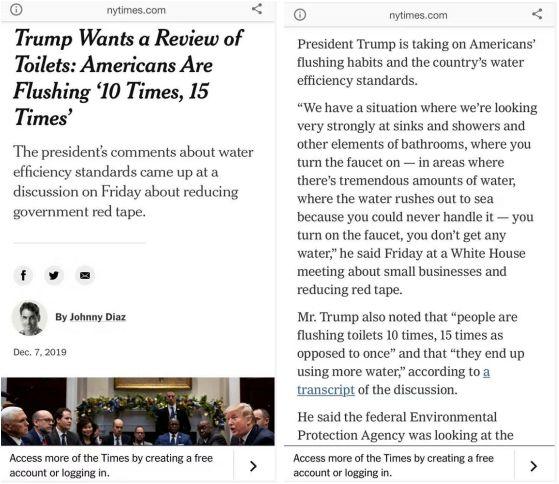Open Johnny Diaz author profile photo
This screenshot has height=484, width=559.
30,318
